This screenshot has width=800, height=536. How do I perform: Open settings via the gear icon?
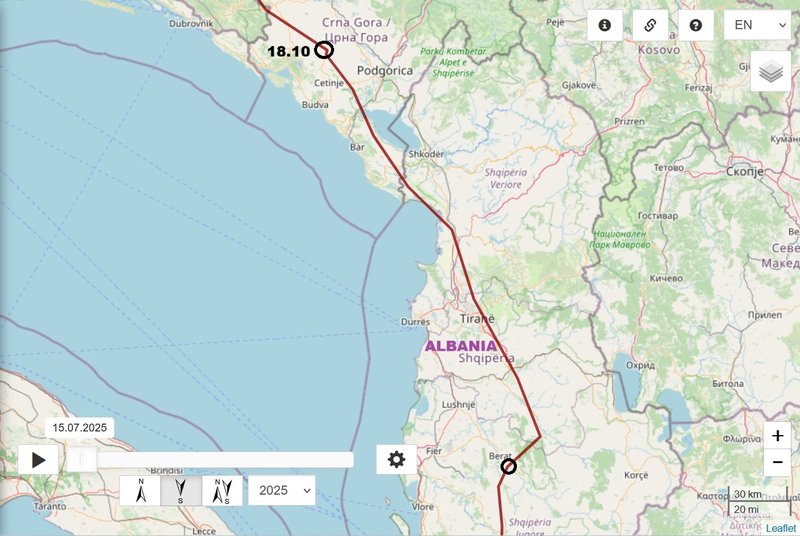(x=396, y=460)
